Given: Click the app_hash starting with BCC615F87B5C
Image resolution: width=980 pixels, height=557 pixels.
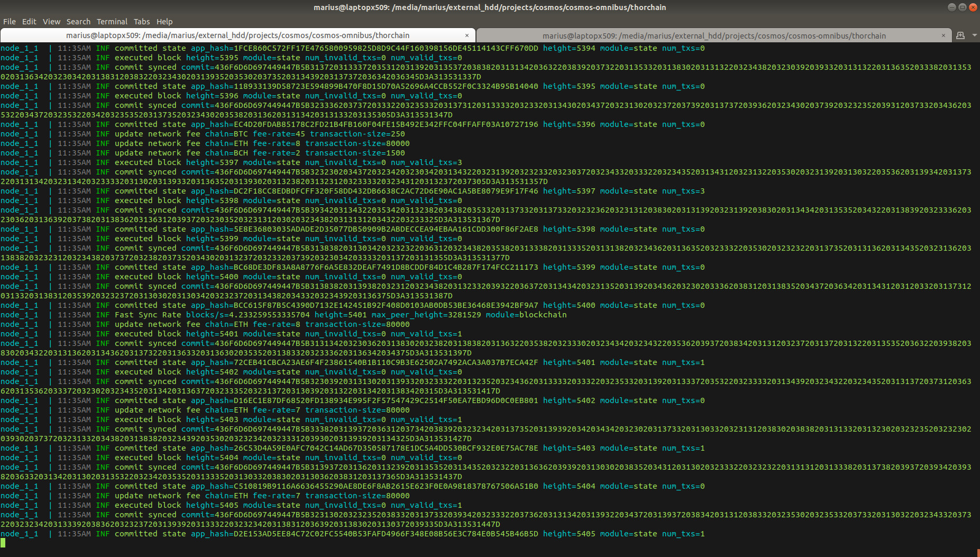Looking at the screenshot, I should point(364,305).
